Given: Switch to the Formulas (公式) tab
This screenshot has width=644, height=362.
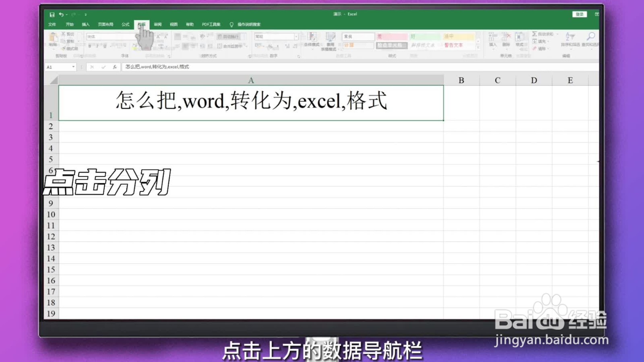Looking at the screenshot, I should pos(126,25).
